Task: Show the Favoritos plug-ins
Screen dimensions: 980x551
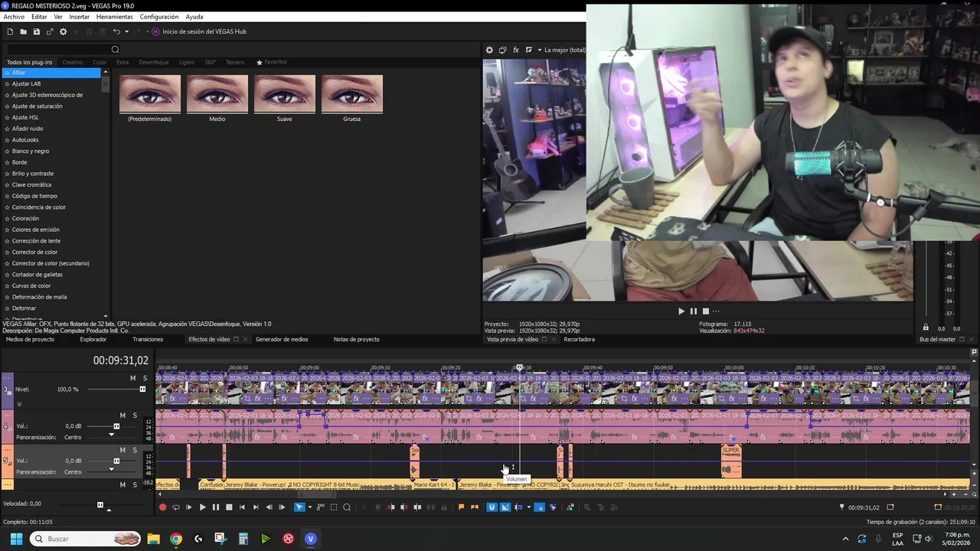Action: 272,62
